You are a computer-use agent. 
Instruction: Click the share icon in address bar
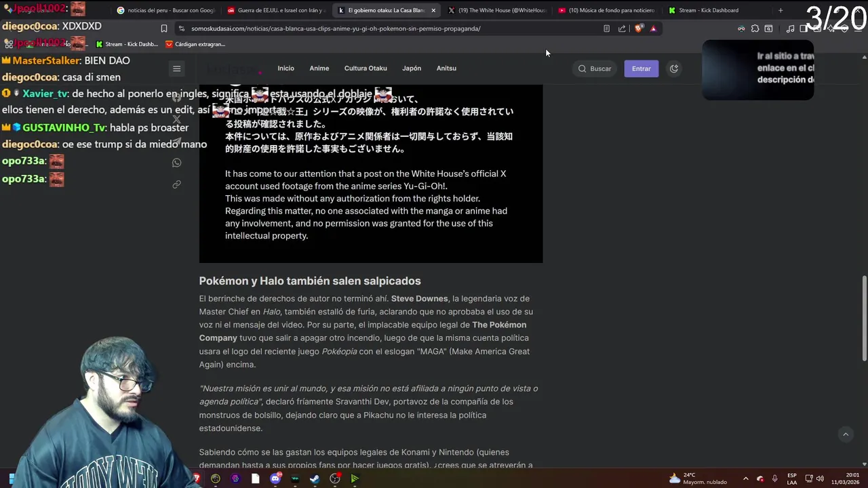(x=622, y=28)
